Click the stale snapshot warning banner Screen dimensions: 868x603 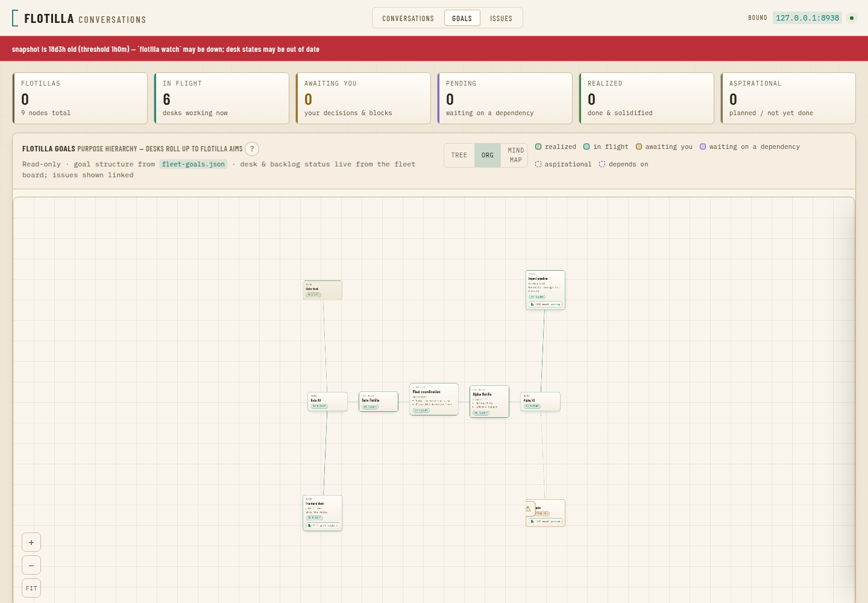point(434,49)
